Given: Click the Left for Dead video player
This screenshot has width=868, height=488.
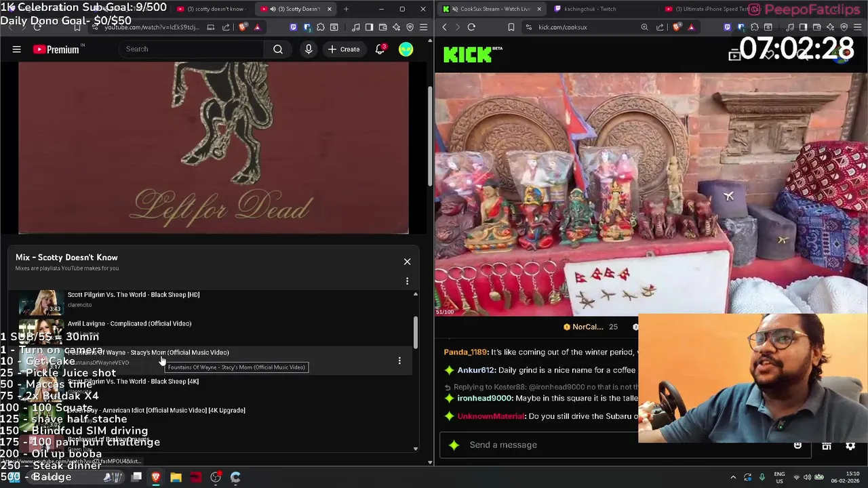Looking at the screenshot, I should [x=214, y=148].
